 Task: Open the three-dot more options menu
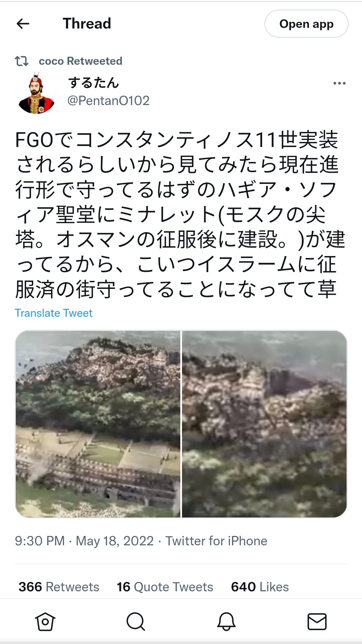(339, 83)
